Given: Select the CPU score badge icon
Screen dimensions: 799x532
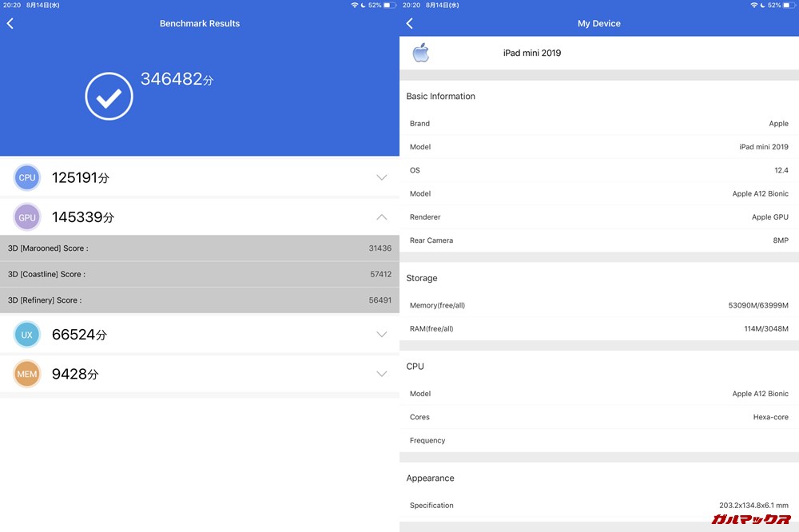Looking at the screenshot, I should click(x=26, y=177).
